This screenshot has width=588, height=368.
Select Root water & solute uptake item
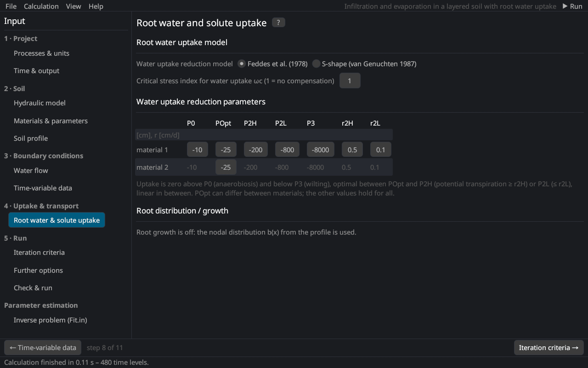click(57, 220)
